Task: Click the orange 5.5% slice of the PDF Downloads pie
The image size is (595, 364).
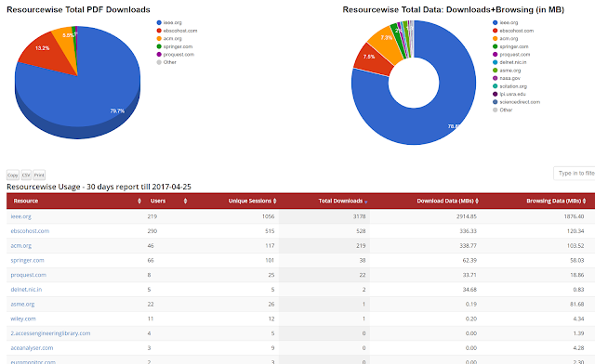Action: point(66,42)
